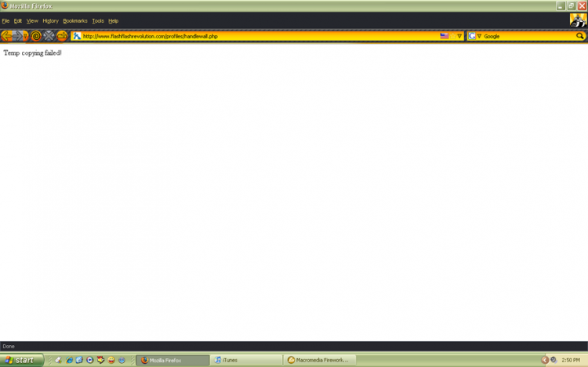Open the Bookmarks menu
Screen dimensions: 588x367
click(x=75, y=21)
